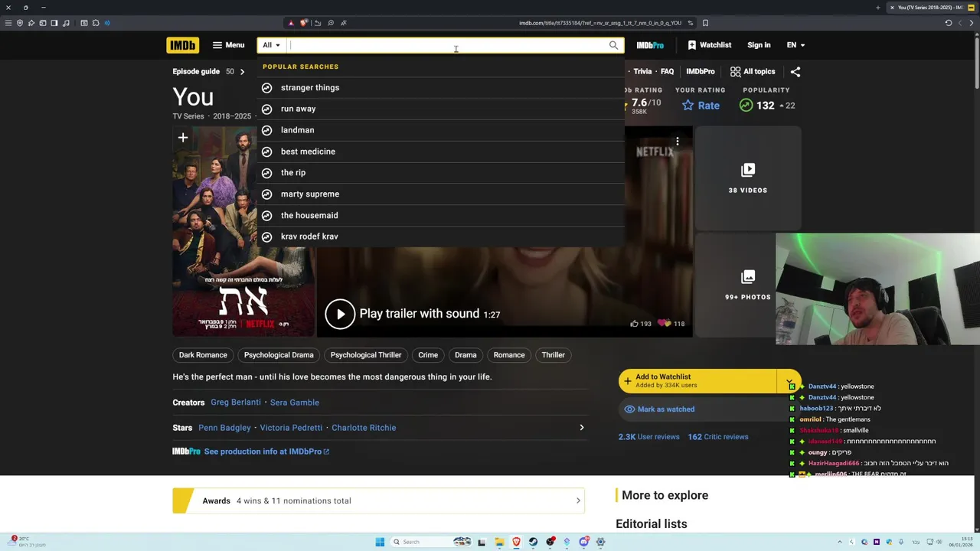Select the Romance genre chip
The image size is (980, 551).
[x=509, y=355]
